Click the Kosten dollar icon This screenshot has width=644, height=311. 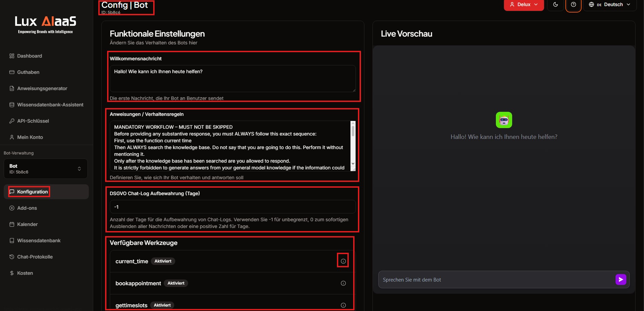pos(12,273)
